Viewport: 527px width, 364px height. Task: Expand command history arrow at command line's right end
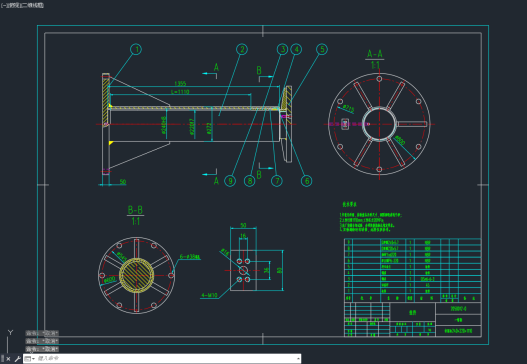[x=298, y=359]
